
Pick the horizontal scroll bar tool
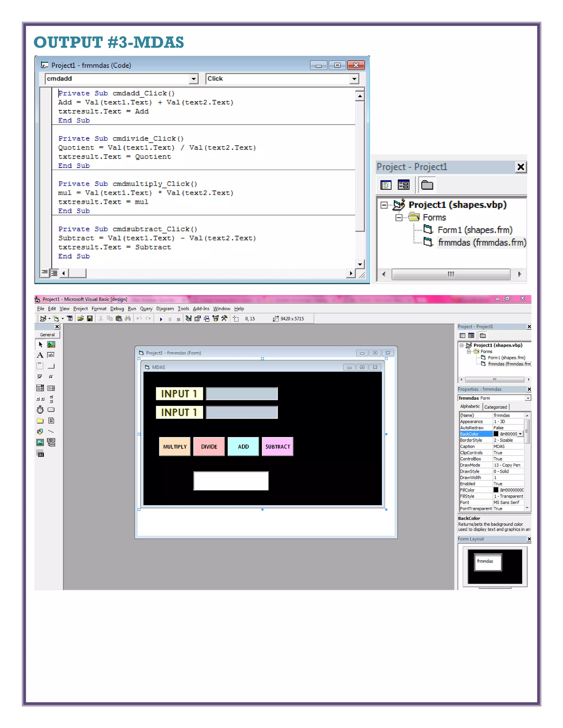tap(40, 399)
